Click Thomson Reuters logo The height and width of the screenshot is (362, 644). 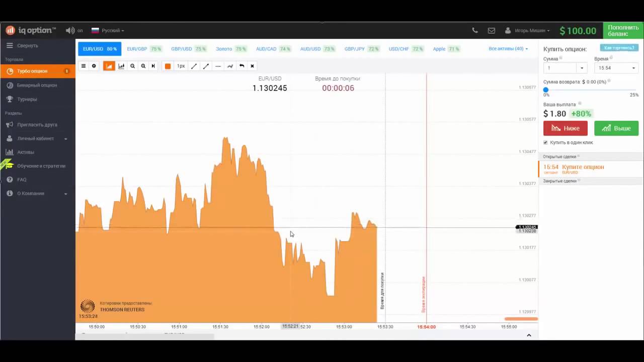[x=88, y=306]
